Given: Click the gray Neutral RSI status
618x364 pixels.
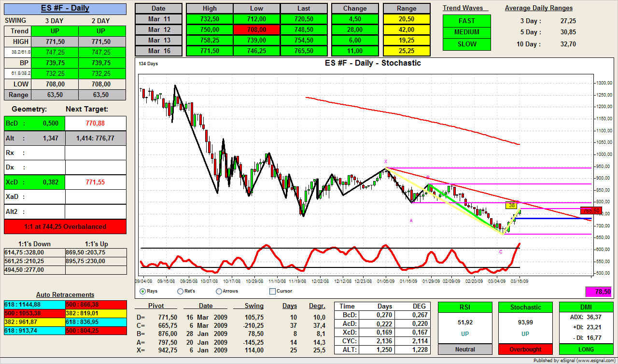Looking at the screenshot, I should click(x=465, y=349).
